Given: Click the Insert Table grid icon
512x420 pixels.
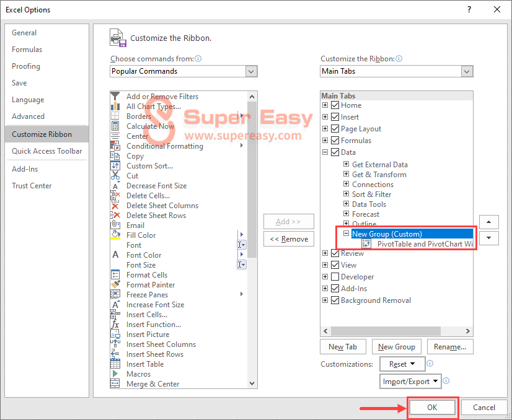Looking at the screenshot, I should (115, 364).
